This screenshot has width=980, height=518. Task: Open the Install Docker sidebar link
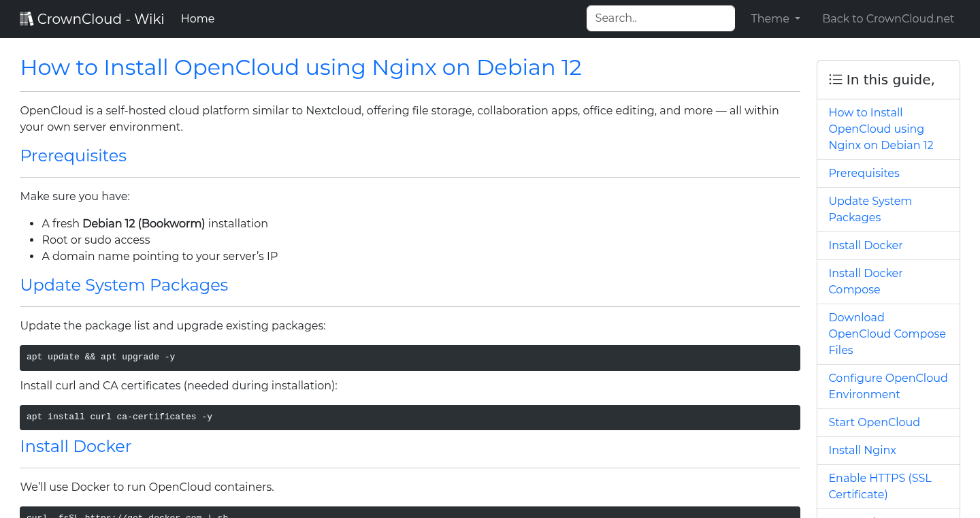[x=865, y=245]
